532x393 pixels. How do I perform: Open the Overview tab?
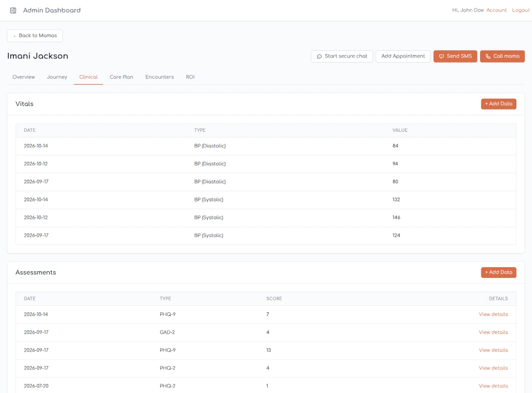(24, 77)
